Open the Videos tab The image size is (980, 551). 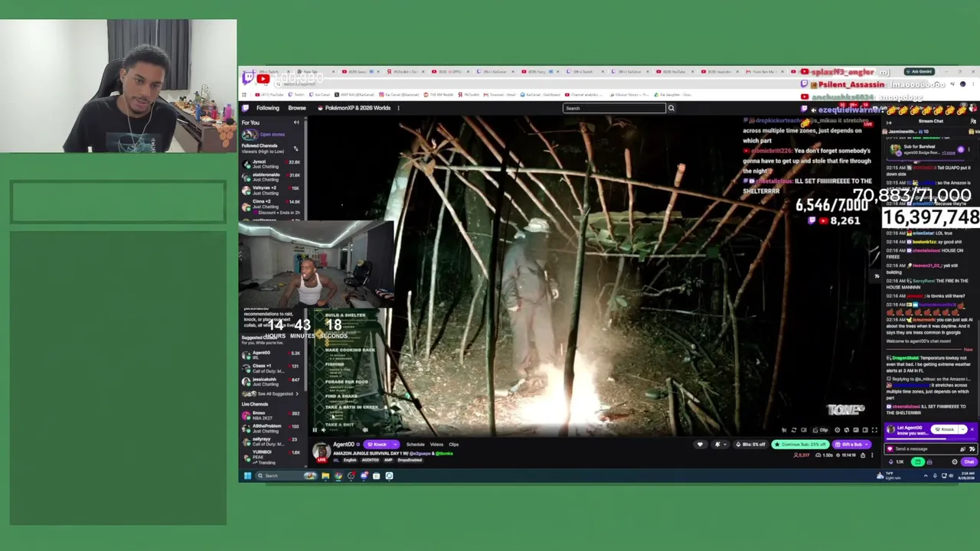(x=436, y=445)
